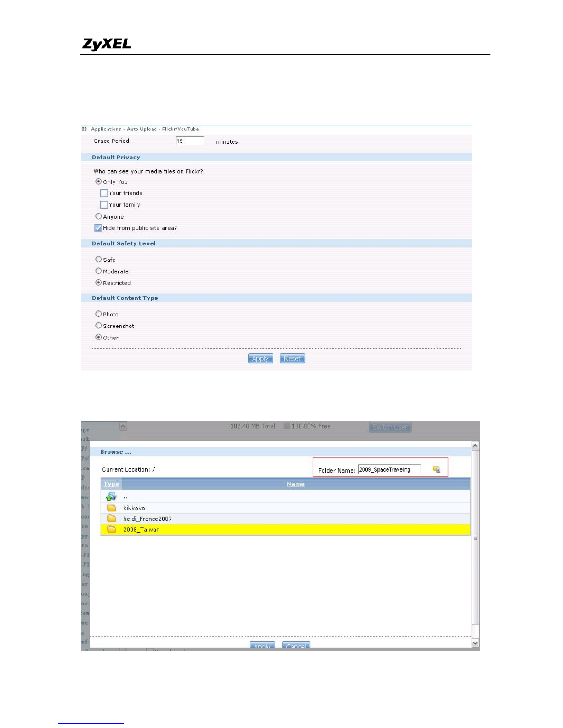Select the 2008_Taiwan folder icon

(x=112, y=530)
